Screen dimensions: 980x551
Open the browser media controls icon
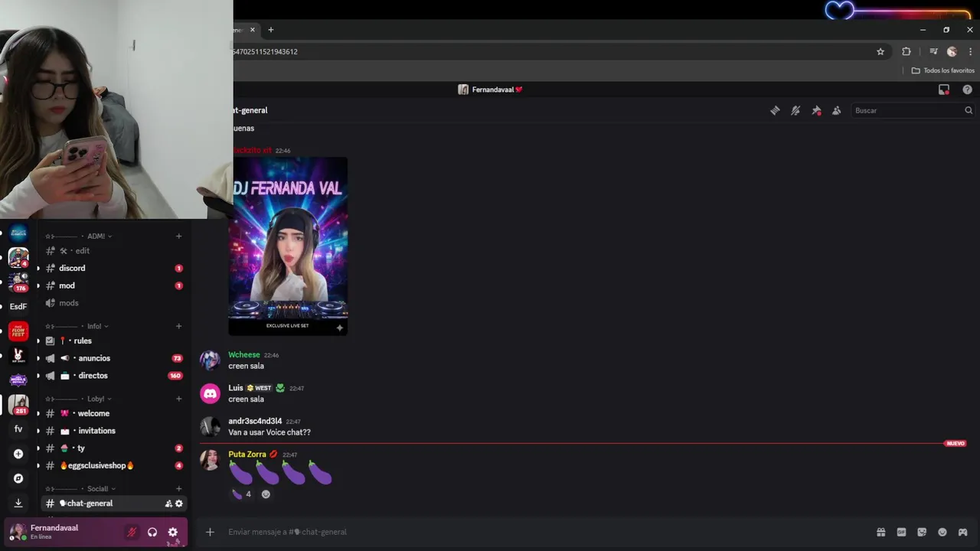pos(933,52)
